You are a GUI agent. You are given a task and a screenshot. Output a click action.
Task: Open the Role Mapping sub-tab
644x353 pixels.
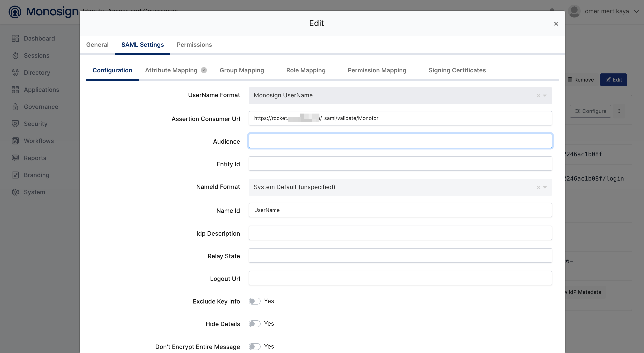(x=306, y=70)
